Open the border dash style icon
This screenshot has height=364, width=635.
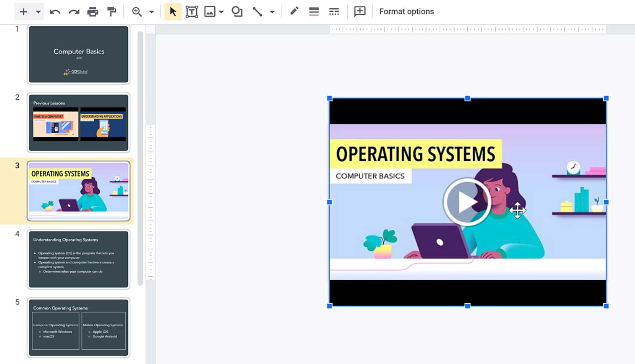[x=333, y=11]
